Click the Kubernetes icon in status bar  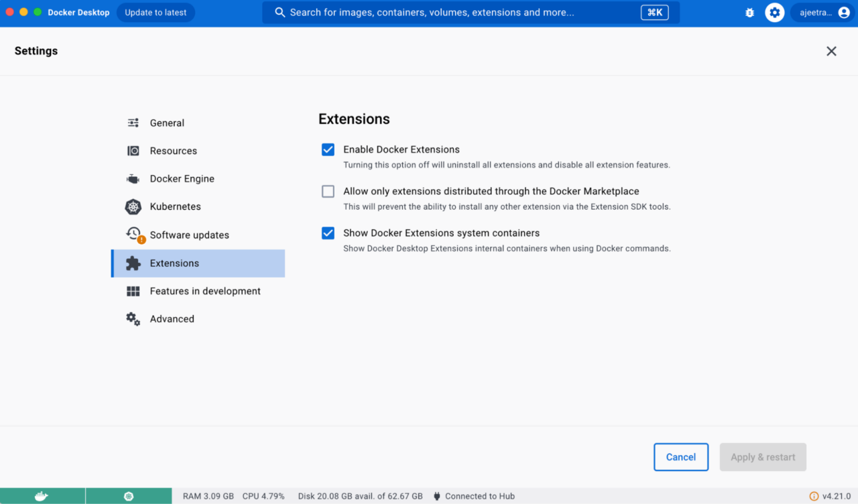pos(129,496)
